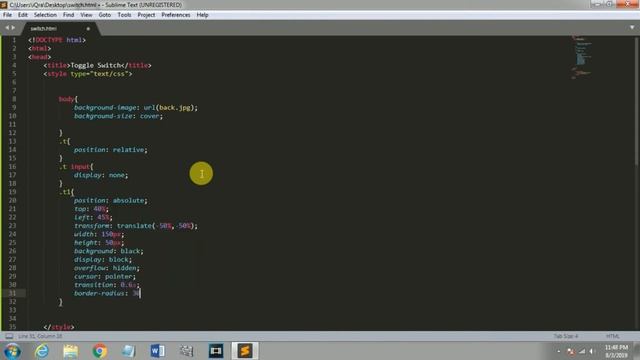Show hidden system tray icons
Screen dimensions: 640x360
[x=558, y=351]
